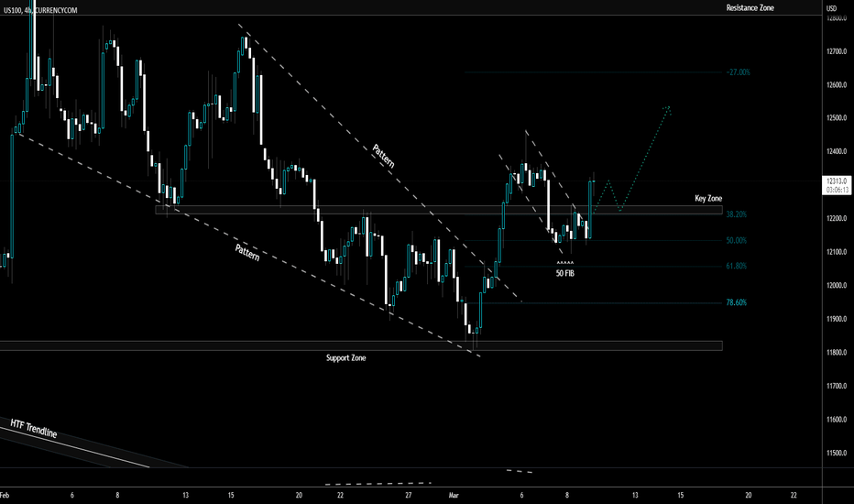Click the 11800.0 price axis value

pos(837,353)
